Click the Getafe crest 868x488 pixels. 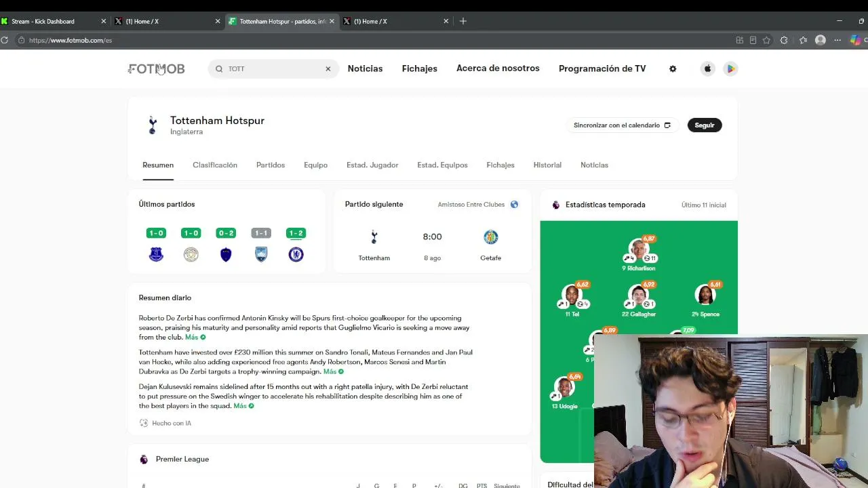click(491, 237)
